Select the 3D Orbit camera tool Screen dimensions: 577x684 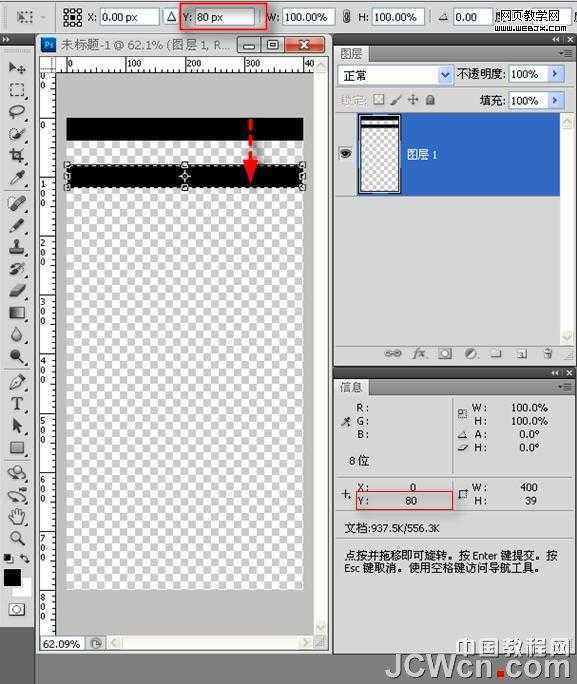17,496
